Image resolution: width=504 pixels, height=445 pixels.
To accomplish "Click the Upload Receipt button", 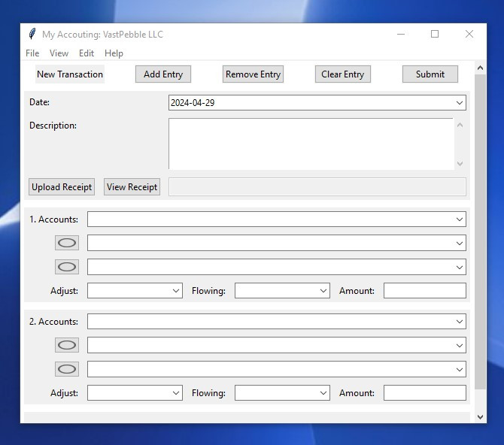I will tap(62, 187).
